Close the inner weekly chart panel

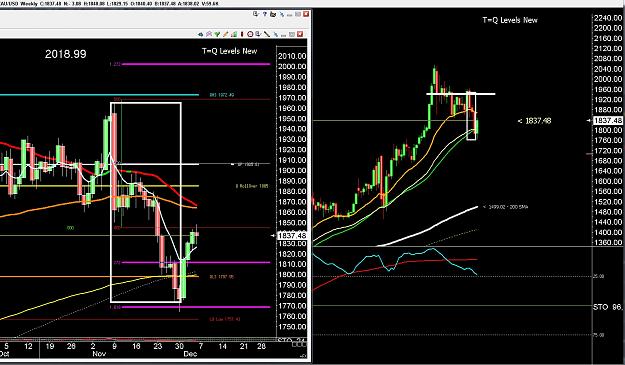(x=300, y=34)
